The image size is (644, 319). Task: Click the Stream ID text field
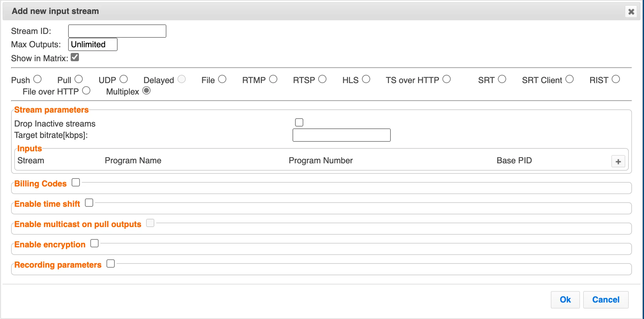click(x=117, y=31)
